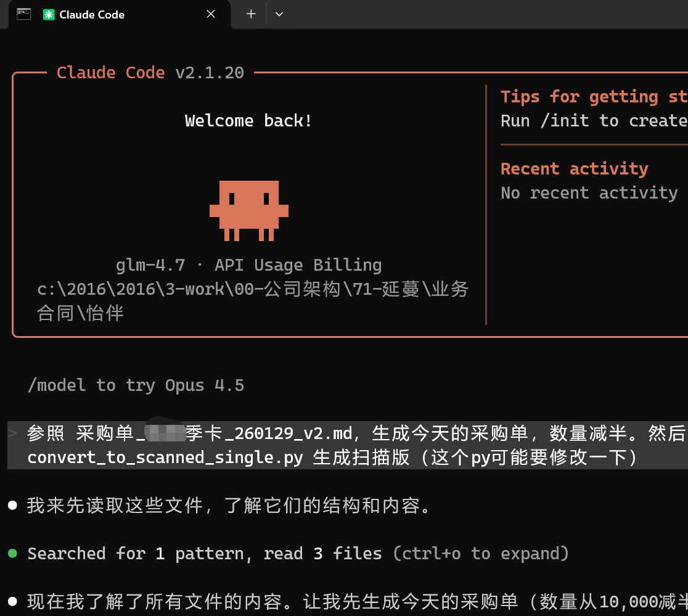Image resolution: width=688 pixels, height=616 pixels.
Task: Click the /model to try Opus 4.5 hint
Action: 136,385
